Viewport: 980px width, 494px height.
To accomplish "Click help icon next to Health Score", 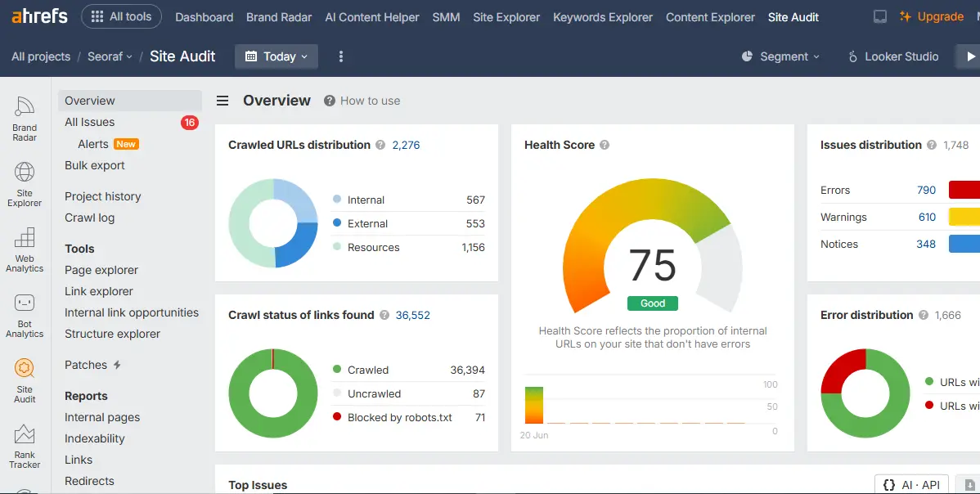I will tap(605, 145).
